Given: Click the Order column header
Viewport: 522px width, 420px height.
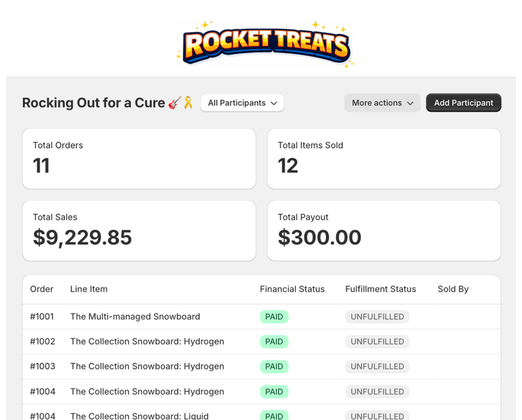Looking at the screenshot, I should point(41,289).
